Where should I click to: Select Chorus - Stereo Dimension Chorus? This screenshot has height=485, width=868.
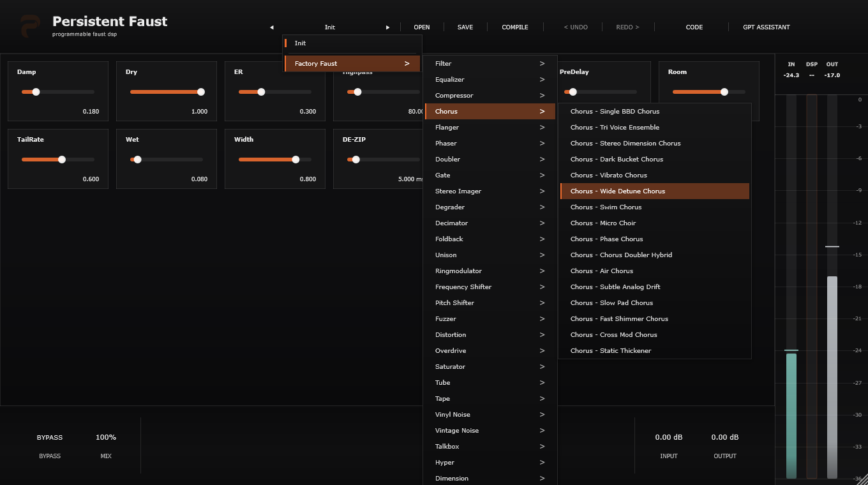(655, 144)
